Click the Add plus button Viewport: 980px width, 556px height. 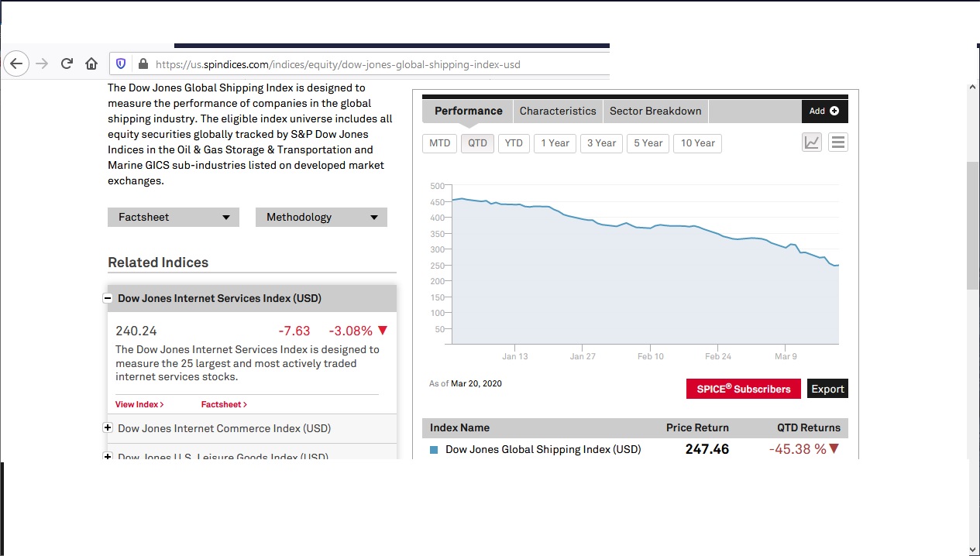824,111
